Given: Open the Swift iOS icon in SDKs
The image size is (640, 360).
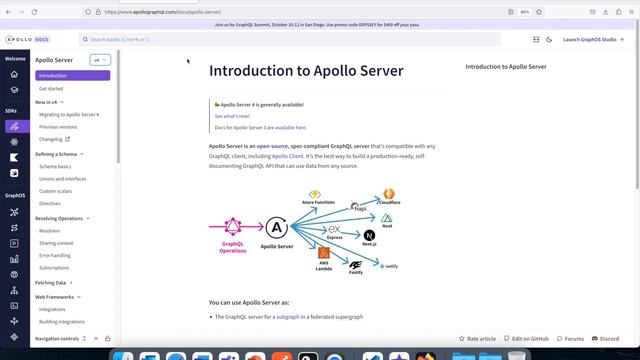Looking at the screenshot, I should [x=14, y=173].
